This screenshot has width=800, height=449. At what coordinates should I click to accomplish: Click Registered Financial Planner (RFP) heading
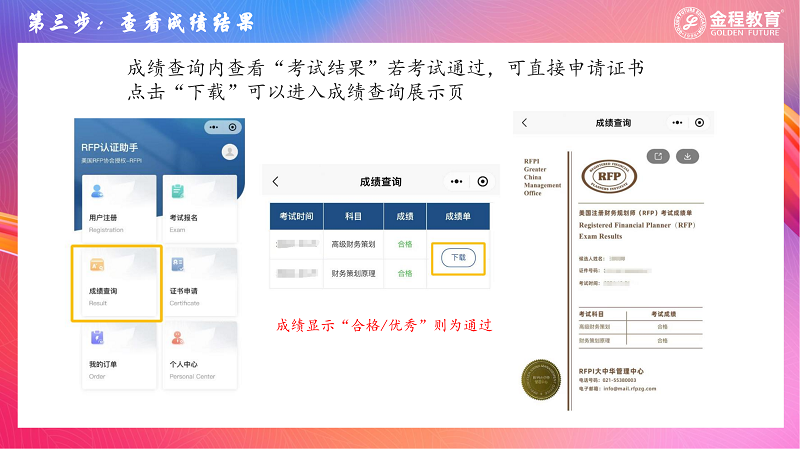(x=637, y=225)
